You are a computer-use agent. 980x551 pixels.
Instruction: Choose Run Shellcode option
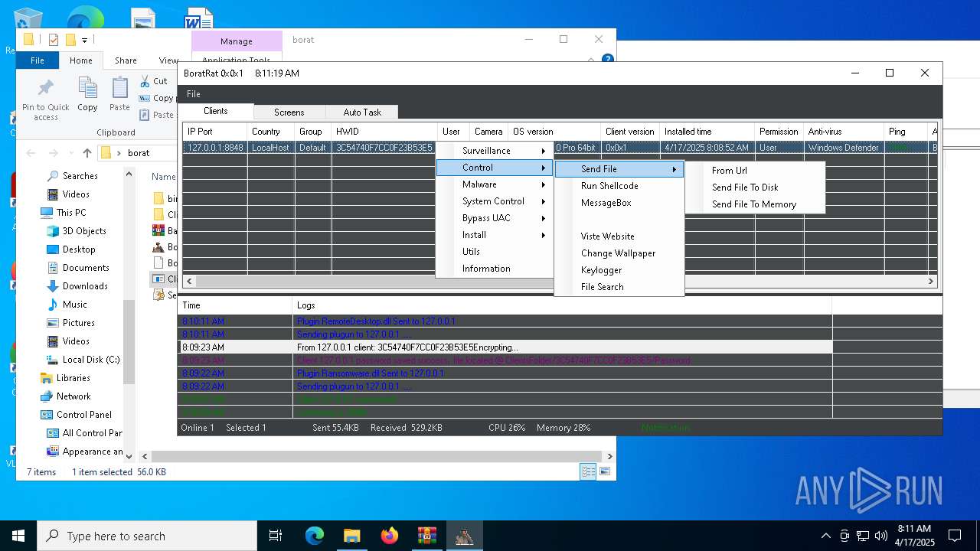tap(619, 186)
